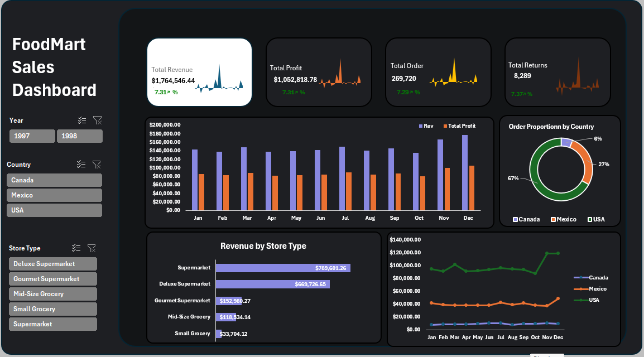Screen dimensions: 644x357
Task: Click USA legend swatch in donut chart
Action: click(590, 220)
